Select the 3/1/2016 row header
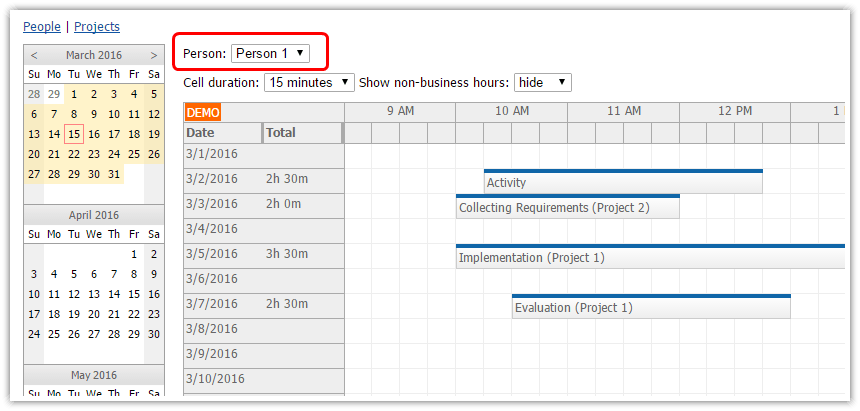The width and height of the screenshot is (860, 411). [264, 156]
